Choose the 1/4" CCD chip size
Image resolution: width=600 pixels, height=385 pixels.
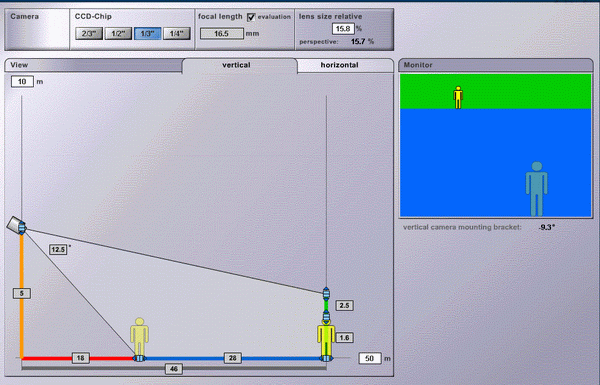[177, 34]
